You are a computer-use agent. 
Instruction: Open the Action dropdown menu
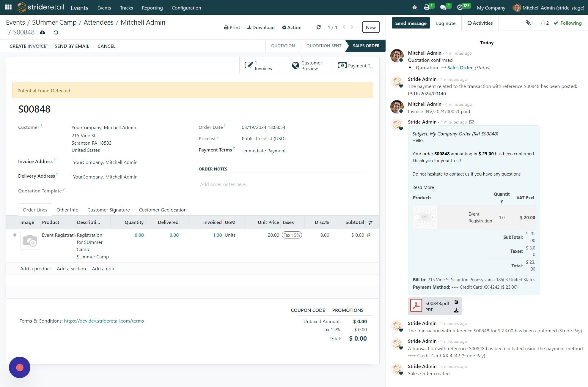click(x=292, y=27)
